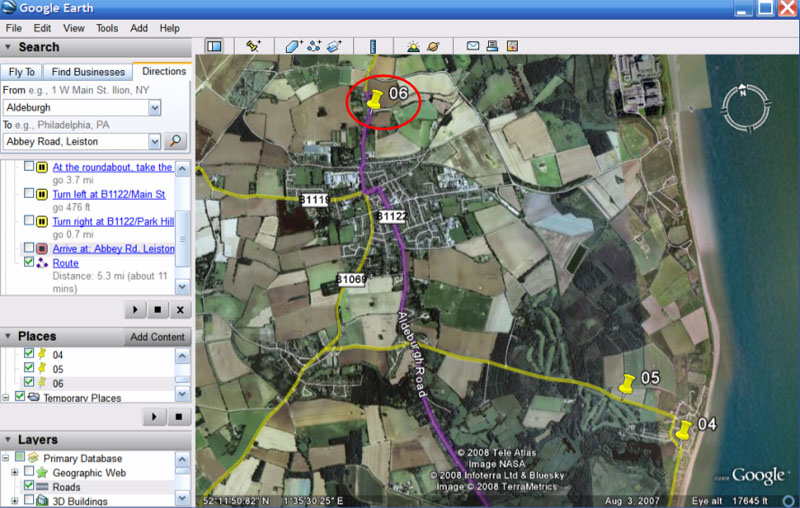Uncheck placemark 06 in Places
Image resolution: width=800 pixels, height=508 pixels.
tap(29, 382)
